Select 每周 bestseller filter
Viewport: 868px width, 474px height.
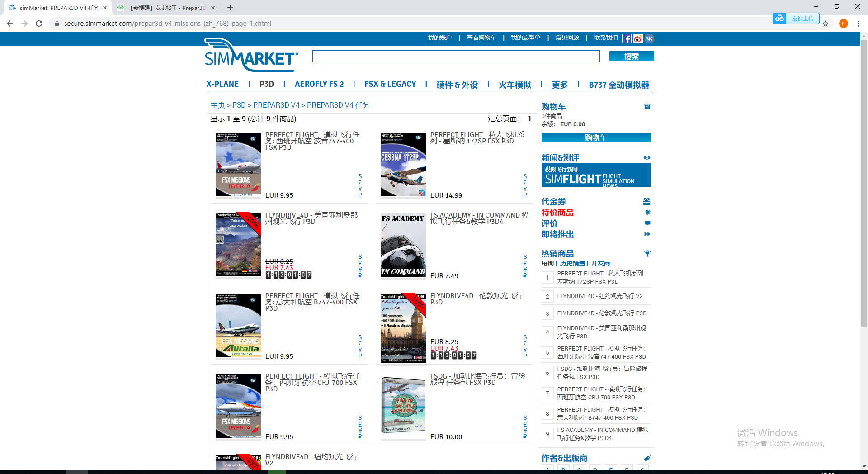547,263
